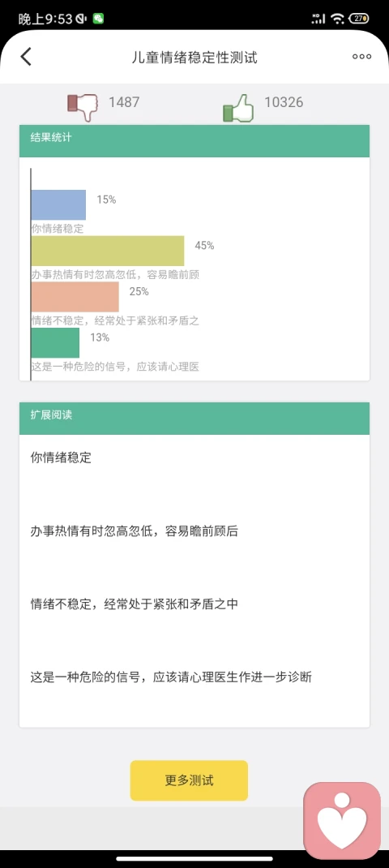389x868 pixels.
Task: Open 办事热情有时忽高忽低 reading entry
Action: [135, 531]
